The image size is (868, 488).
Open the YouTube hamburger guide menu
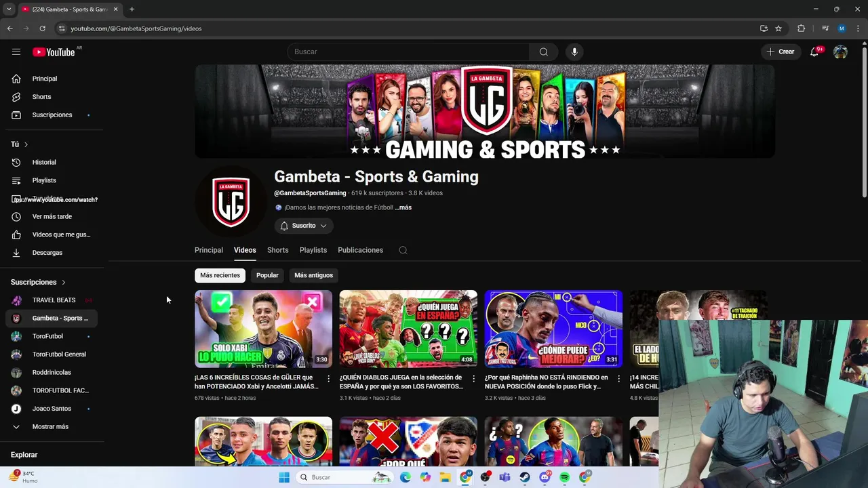(16, 52)
